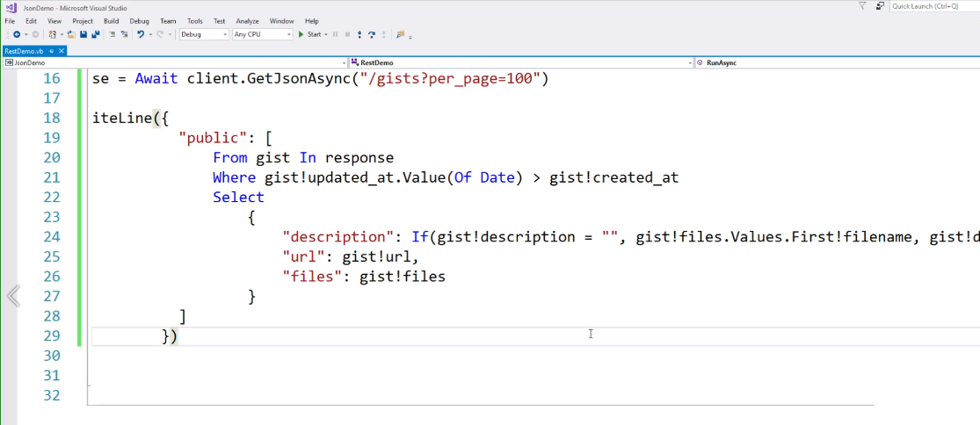Click in the Quick Launch search box
The height and width of the screenshot is (425, 980).
(933, 6)
